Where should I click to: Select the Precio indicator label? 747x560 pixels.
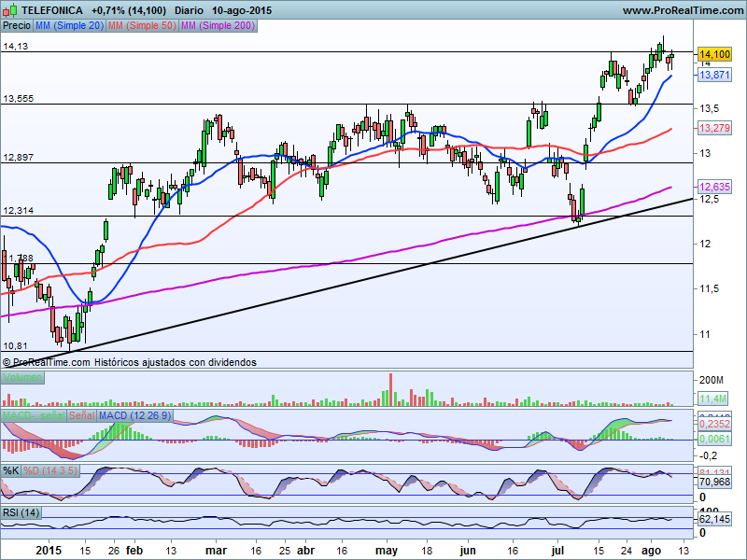point(16,25)
